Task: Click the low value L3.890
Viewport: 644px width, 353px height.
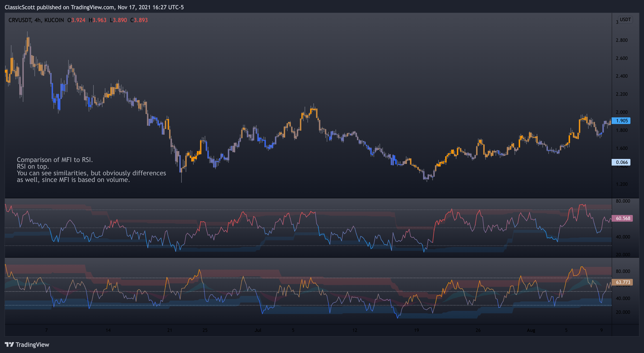Action: coord(118,20)
